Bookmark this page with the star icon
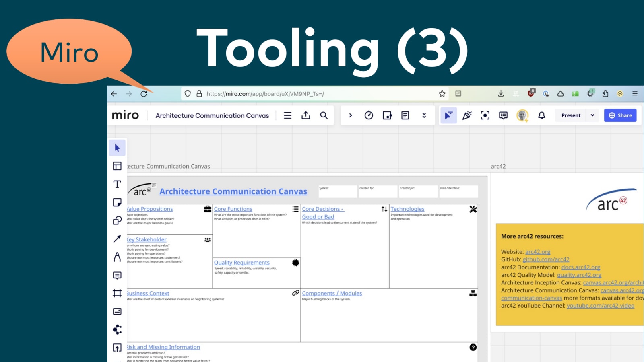Viewport: 644px width, 362px height. click(442, 94)
